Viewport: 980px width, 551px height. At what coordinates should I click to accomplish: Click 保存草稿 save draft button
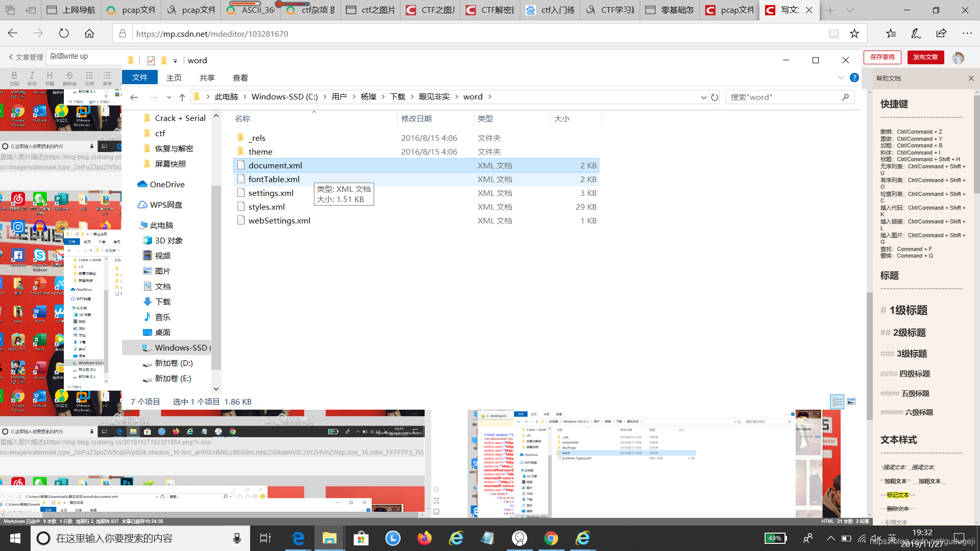pyautogui.click(x=883, y=57)
